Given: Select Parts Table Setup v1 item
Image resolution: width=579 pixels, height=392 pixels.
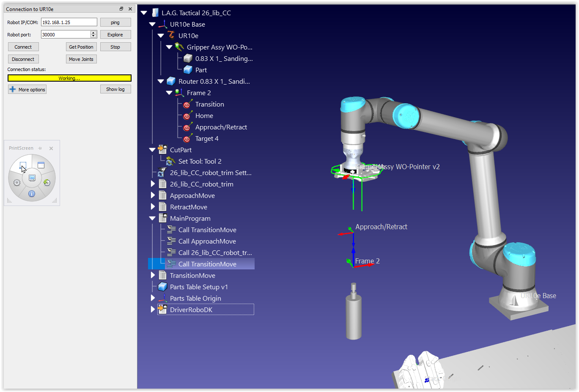Looking at the screenshot, I should point(198,287).
